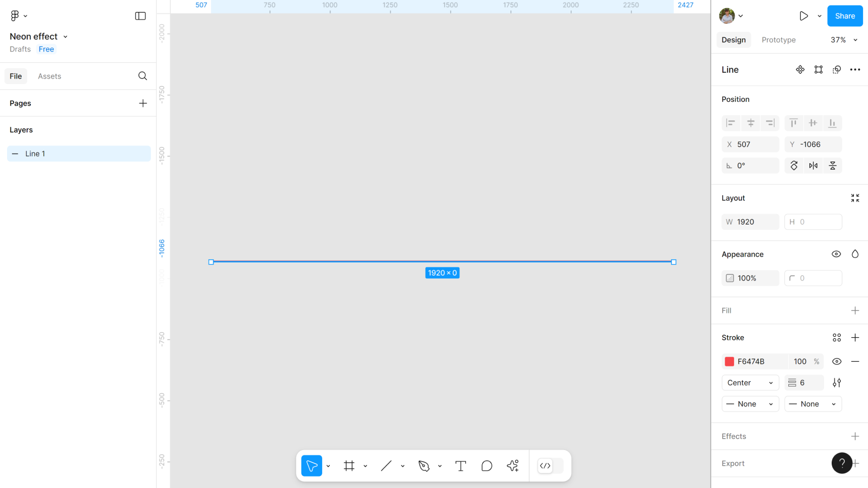Toggle stroke visibility eye icon
This screenshot has width=868, height=488.
[837, 362]
